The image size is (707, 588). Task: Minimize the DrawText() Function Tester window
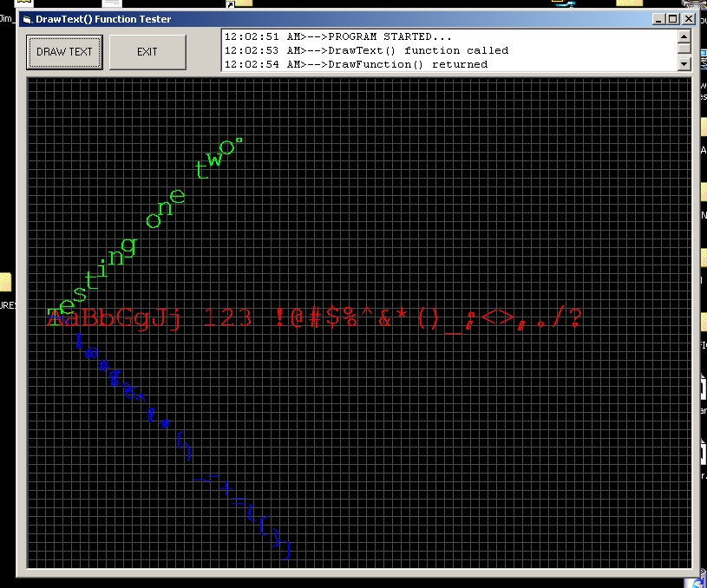pyautogui.click(x=658, y=19)
